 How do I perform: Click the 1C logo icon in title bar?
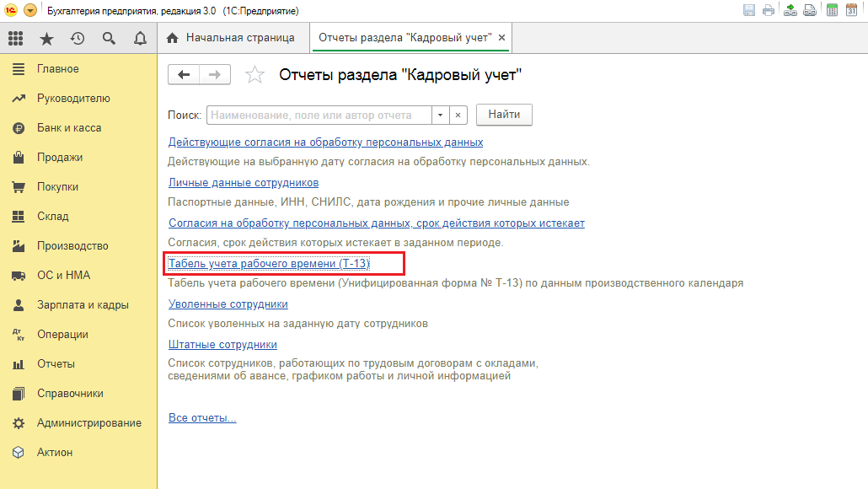click(10, 10)
